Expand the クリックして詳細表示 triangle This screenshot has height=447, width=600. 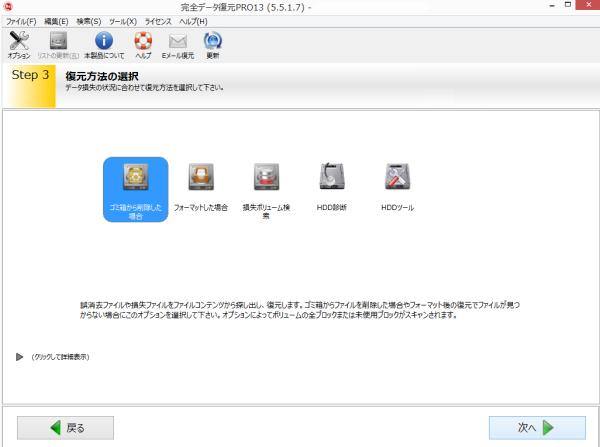click(x=19, y=356)
